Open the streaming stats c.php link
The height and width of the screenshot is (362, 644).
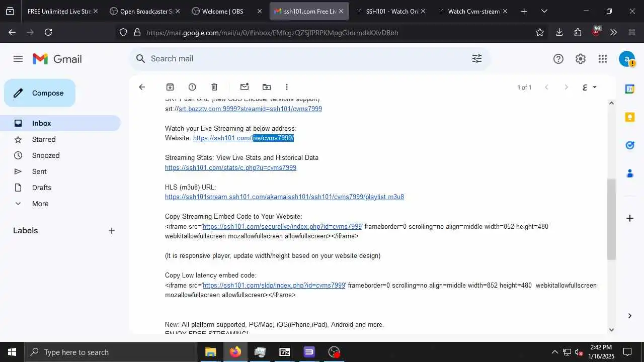(x=230, y=167)
